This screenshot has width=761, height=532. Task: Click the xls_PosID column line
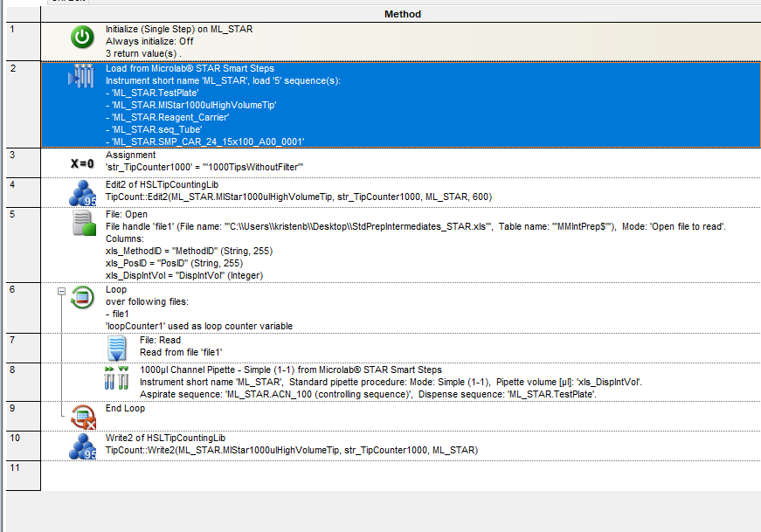click(x=174, y=263)
